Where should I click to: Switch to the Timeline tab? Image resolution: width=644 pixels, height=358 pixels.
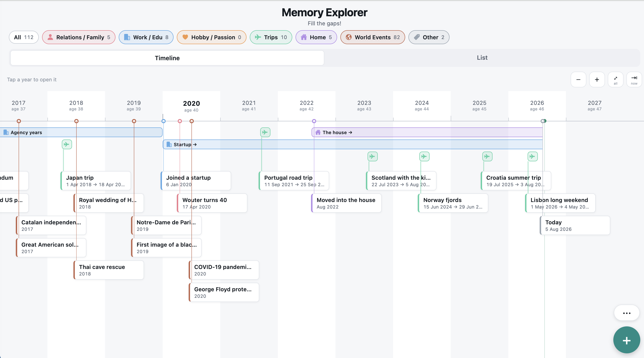(x=167, y=58)
